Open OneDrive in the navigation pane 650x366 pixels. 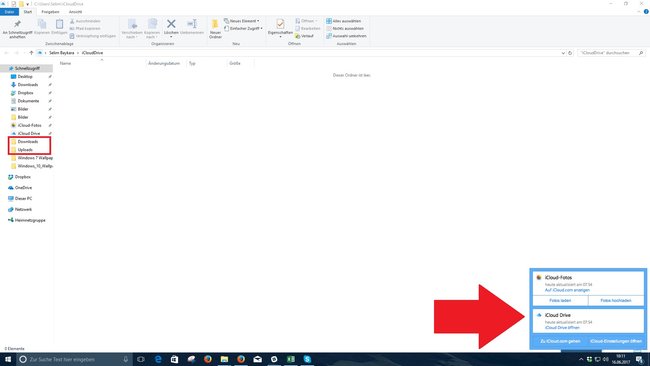point(23,188)
